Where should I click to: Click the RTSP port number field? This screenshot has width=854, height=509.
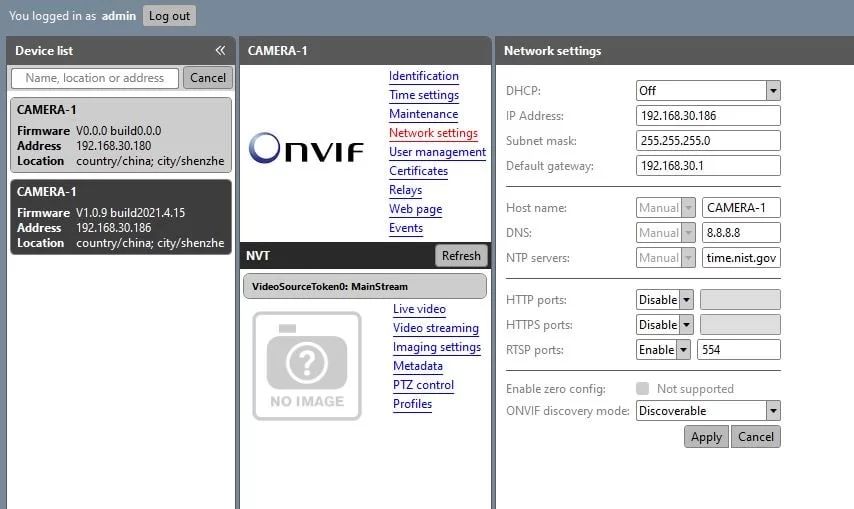coord(739,350)
